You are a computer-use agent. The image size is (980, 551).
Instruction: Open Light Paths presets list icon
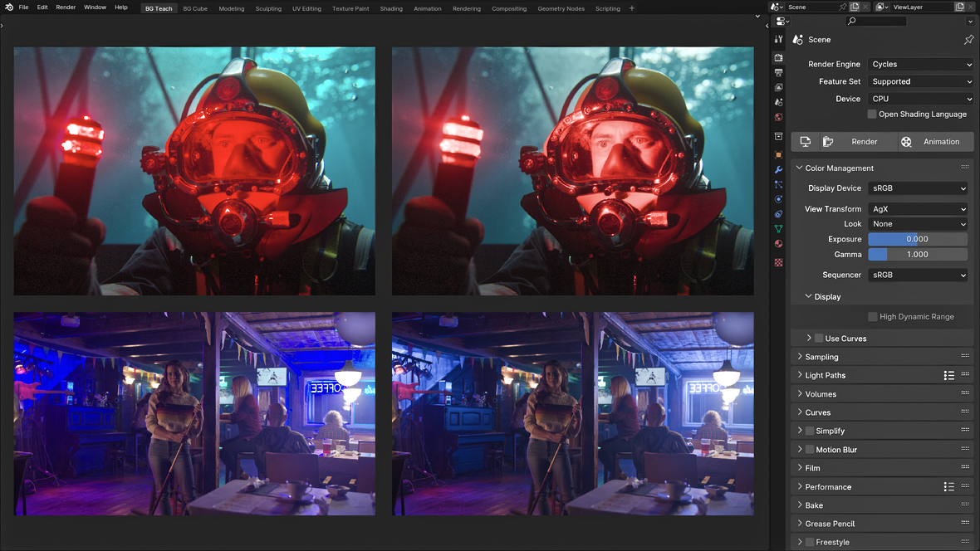click(948, 376)
